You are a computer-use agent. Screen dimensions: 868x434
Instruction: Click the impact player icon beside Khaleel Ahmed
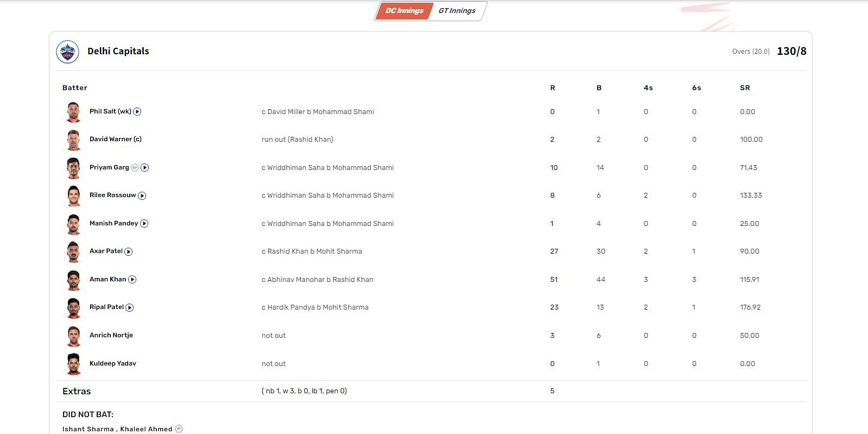click(179, 429)
